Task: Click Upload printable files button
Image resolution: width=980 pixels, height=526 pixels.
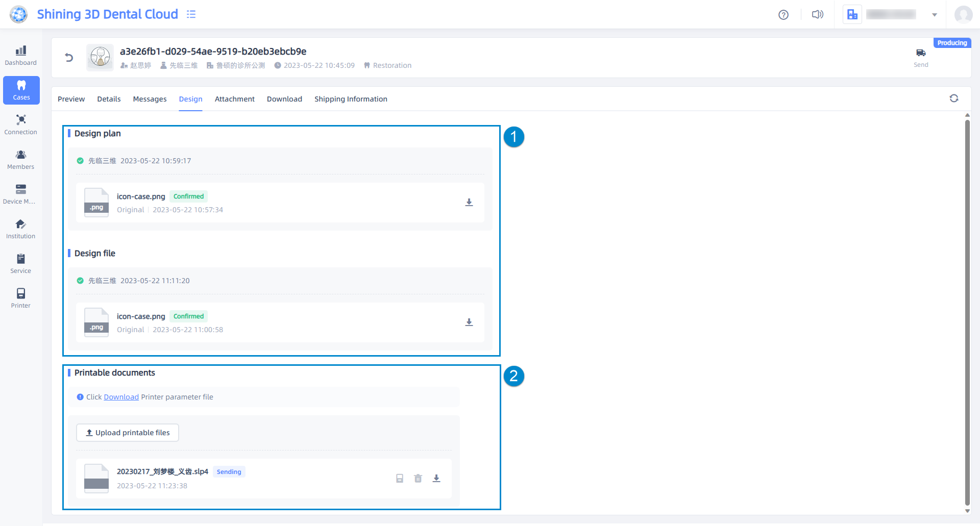Action: tap(128, 433)
